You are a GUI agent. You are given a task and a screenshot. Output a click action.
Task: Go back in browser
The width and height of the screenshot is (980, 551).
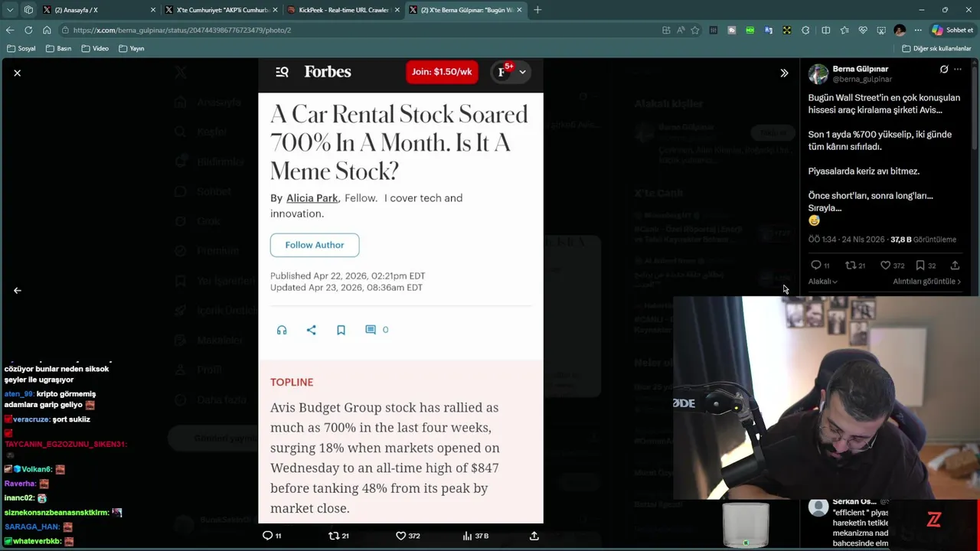coord(10,30)
